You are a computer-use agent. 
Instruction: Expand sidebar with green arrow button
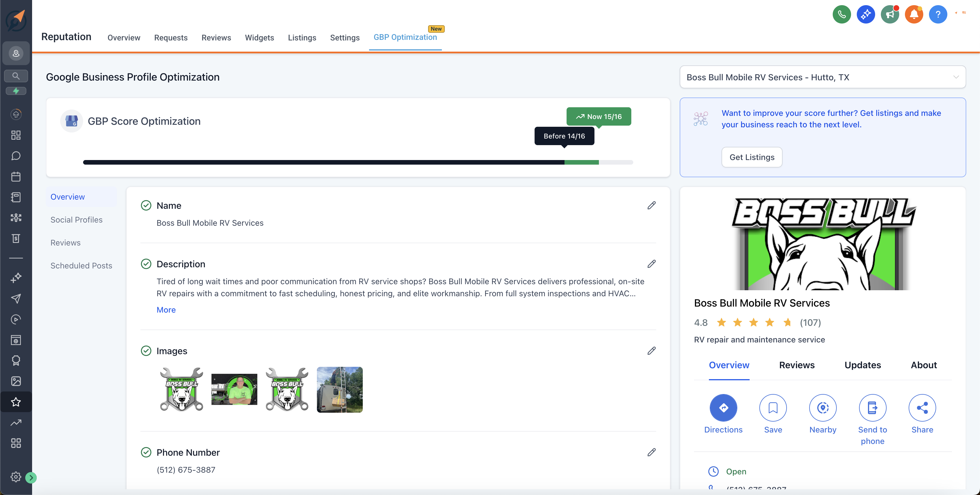tap(31, 478)
